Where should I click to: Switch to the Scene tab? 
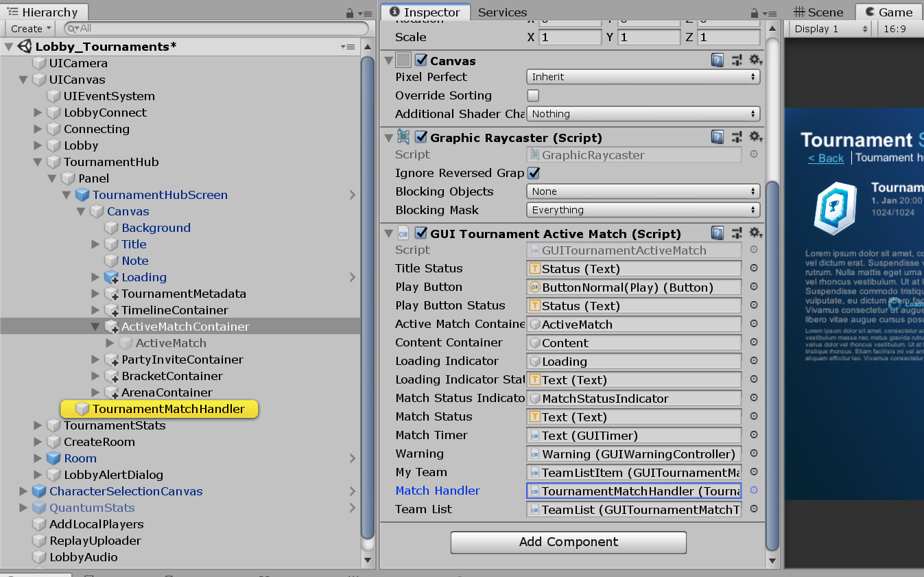point(818,12)
